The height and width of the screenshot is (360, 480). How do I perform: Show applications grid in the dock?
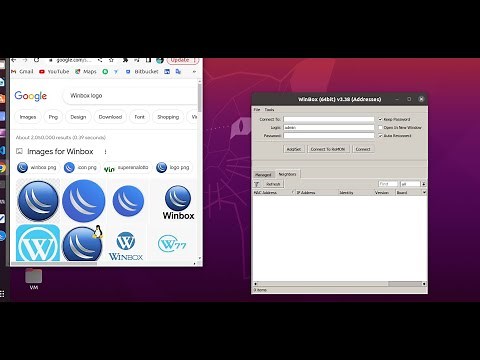[2, 294]
